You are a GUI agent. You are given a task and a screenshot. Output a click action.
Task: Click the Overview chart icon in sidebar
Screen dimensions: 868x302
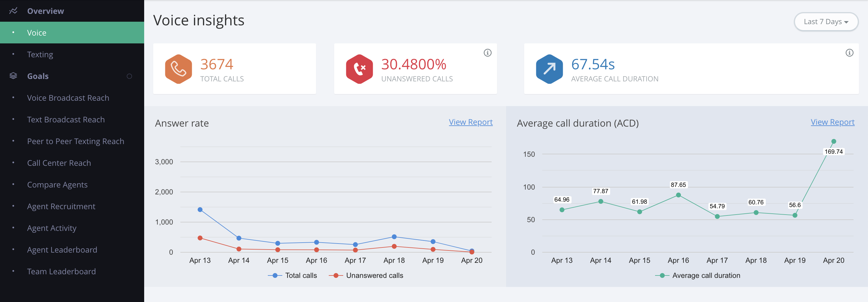[13, 11]
